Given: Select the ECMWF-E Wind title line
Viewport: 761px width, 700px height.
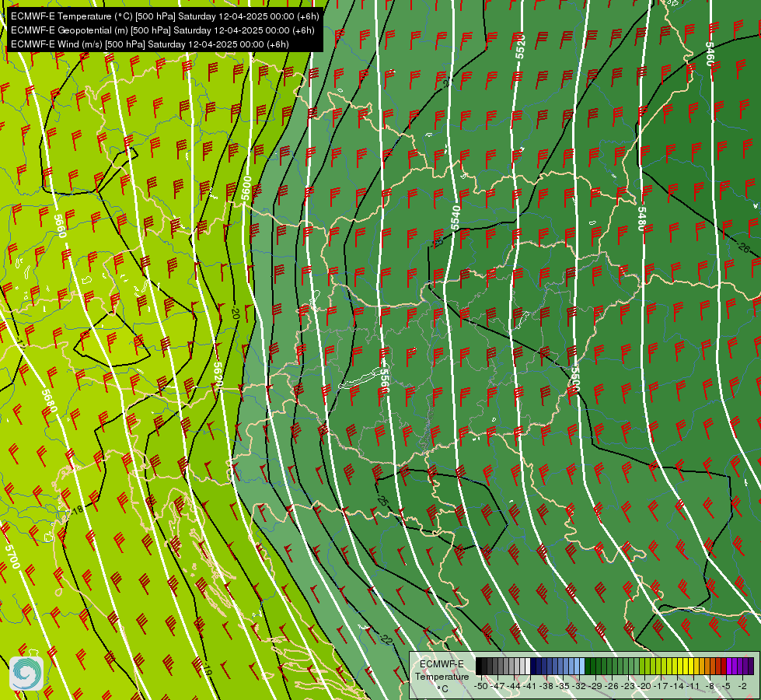Looking at the screenshot, I should pos(150,44).
